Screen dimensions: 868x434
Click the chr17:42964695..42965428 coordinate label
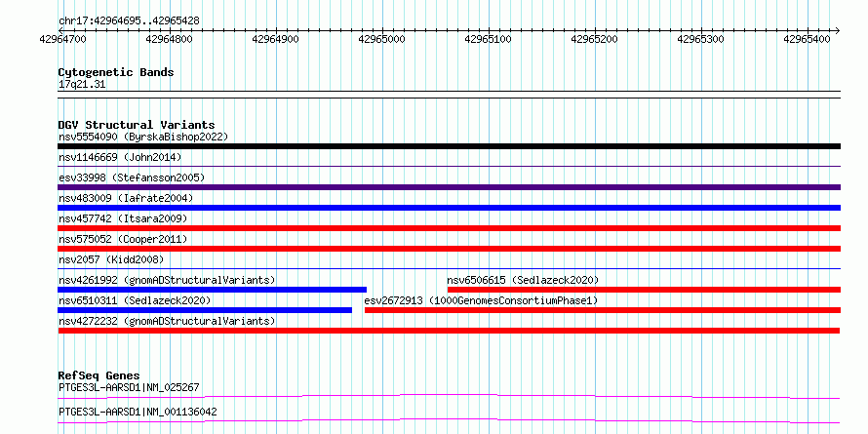click(129, 21)
